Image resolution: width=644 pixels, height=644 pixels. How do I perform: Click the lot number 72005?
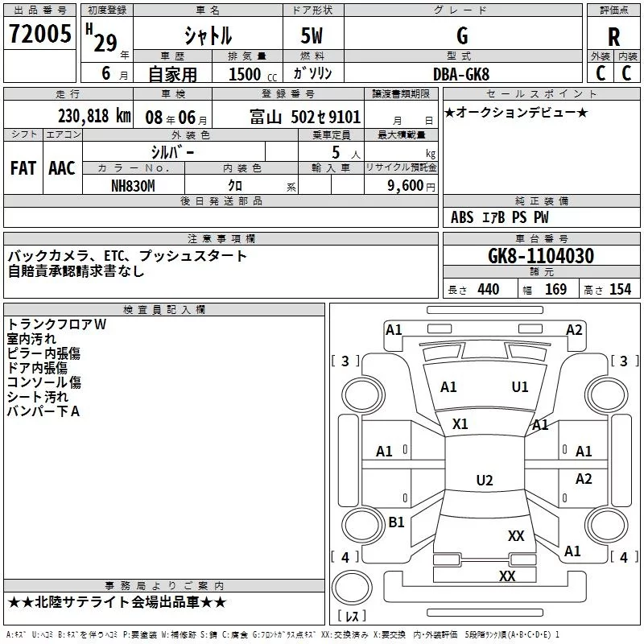(39, 34)
